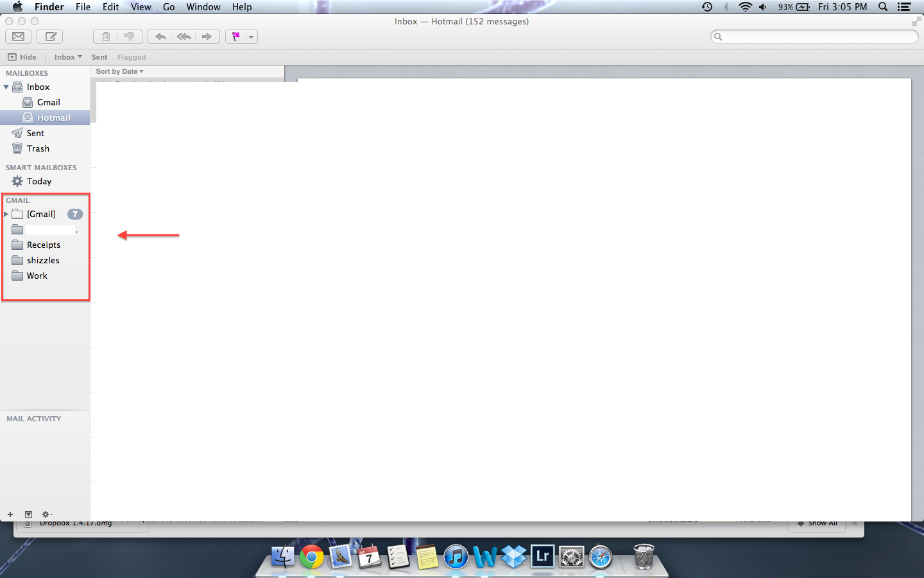Open the View menu

coord(141,7)
